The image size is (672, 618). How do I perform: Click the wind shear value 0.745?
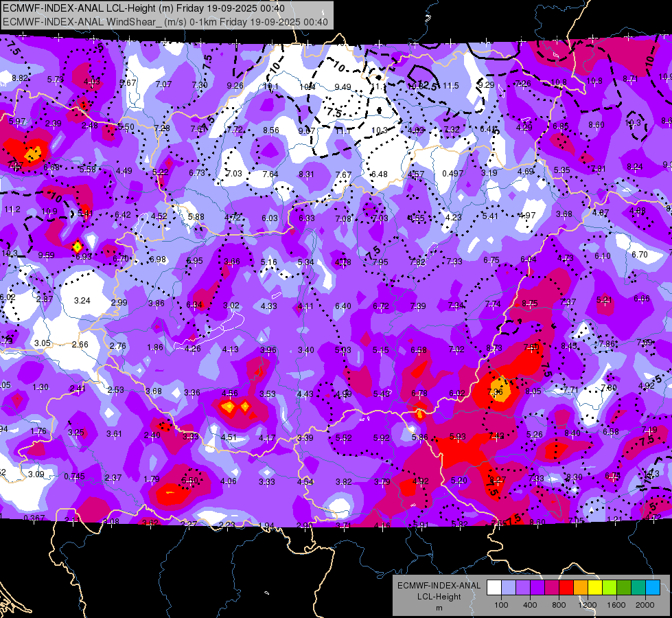[74, 477]
